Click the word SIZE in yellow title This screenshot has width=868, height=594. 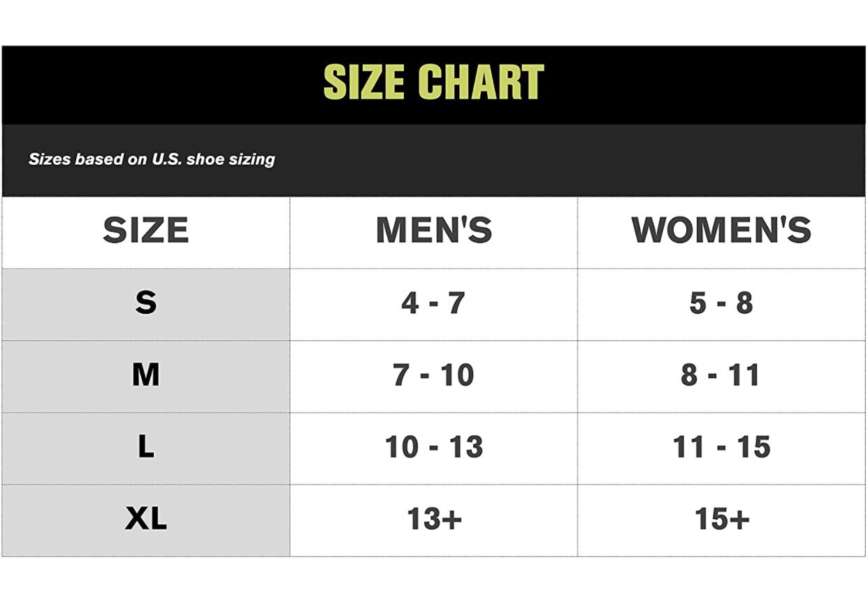[365, 82]
